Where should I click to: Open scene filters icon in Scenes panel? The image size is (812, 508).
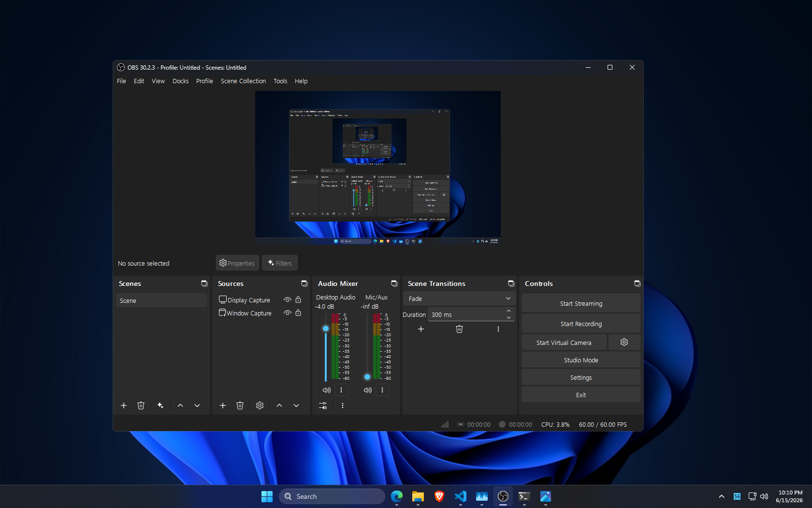[x=160, y=405]
